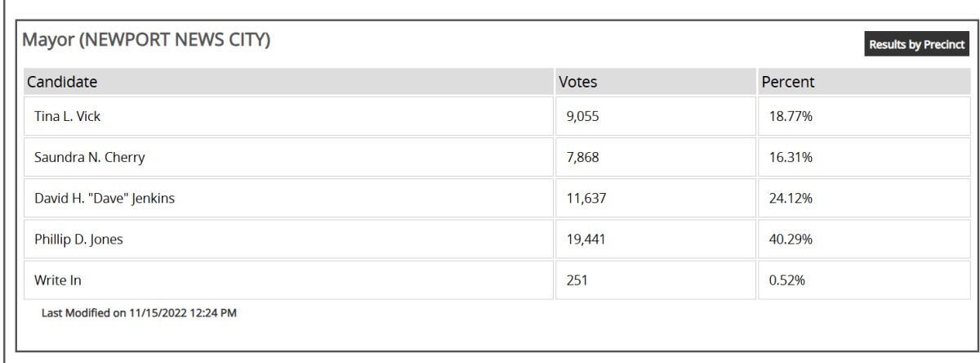Select the Saundra N. Cherry row
Screen dimensions: 980x363
tap(497, 158)
